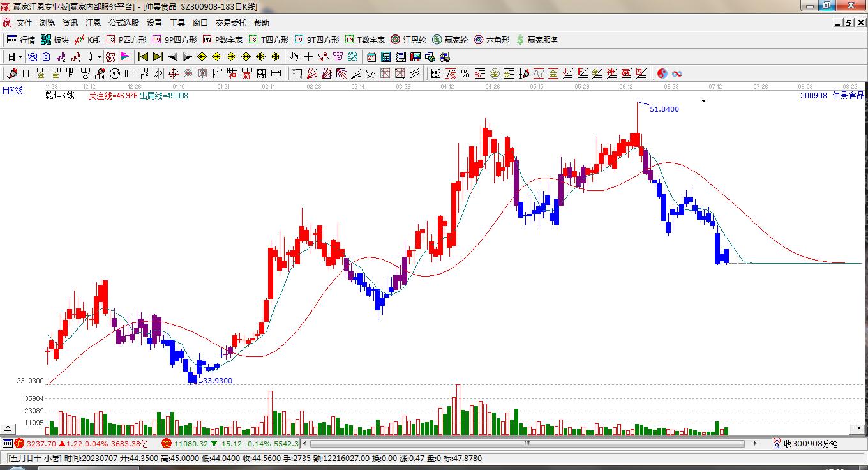Open the T数字表 tool
Image resolution: width=868 pixels, height=470 pixels.
tap(365, 40)
